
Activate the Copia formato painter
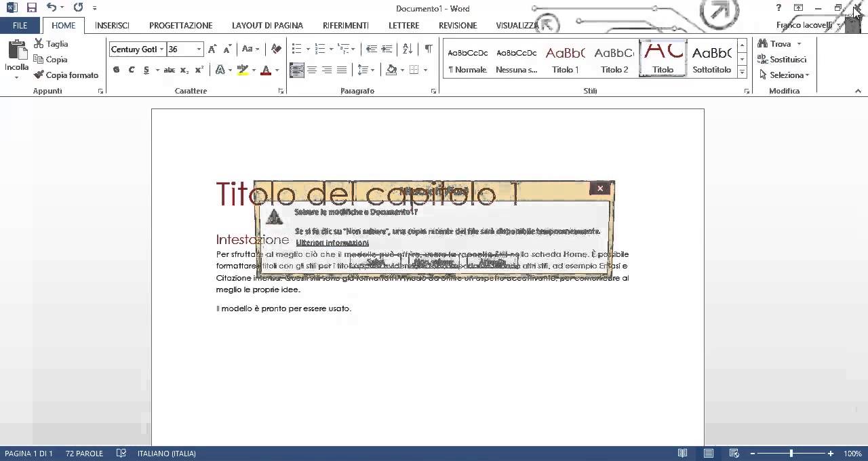coord(66,75)
